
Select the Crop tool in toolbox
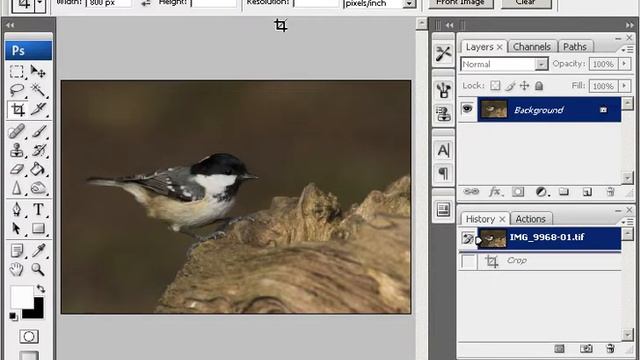coord(17,109)
